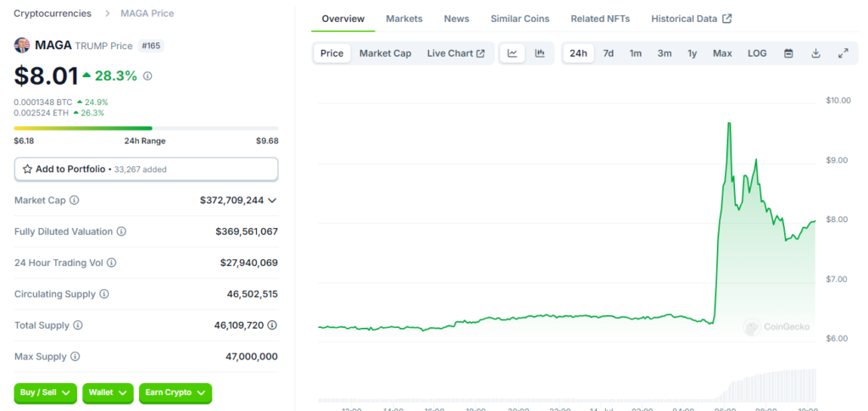Expand the chart to fullscreen
The height and width of the screenshot is (411, 868).
843,53
